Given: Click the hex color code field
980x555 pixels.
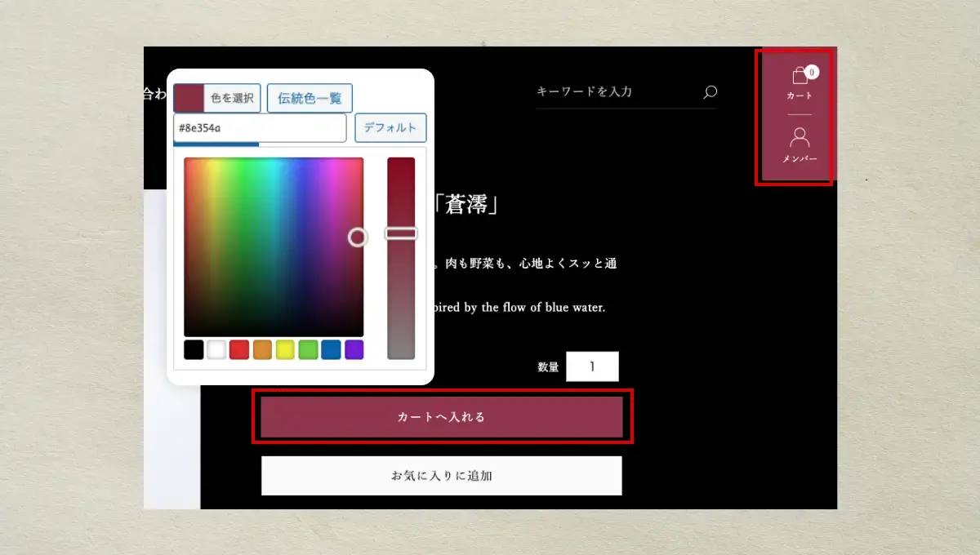Looking at the screenshot, I should point(260,128).
